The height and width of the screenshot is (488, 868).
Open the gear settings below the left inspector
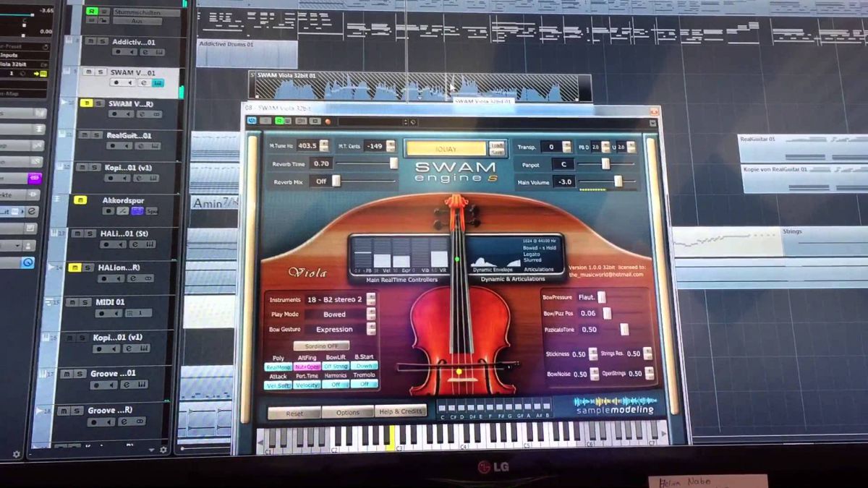click(17, 454)
